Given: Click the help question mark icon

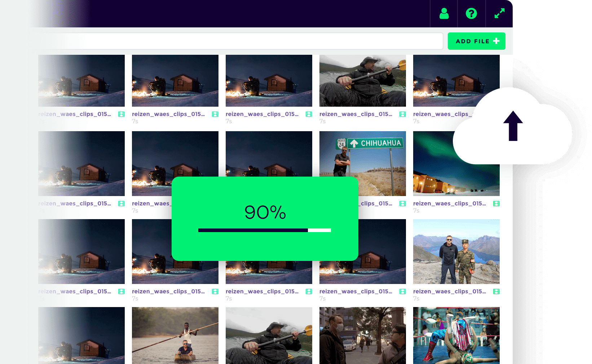Looking at the screenshot, I should click(471, 14).
